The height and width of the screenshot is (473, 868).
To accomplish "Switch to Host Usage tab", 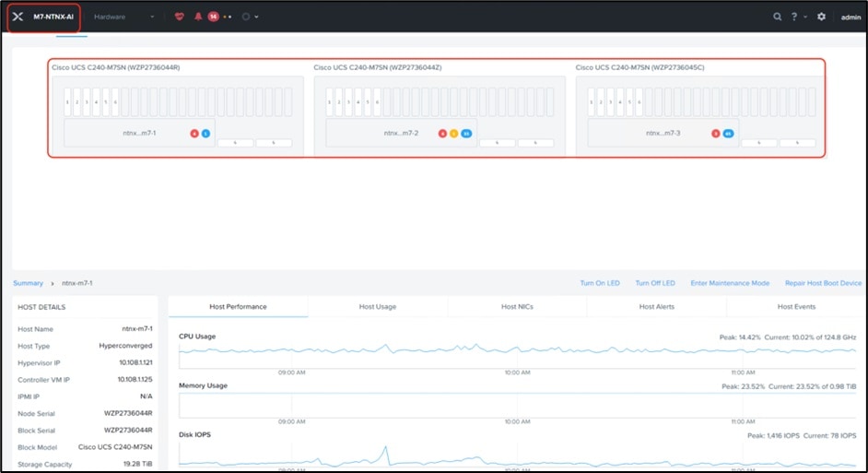I will click(x=378, y=306).
